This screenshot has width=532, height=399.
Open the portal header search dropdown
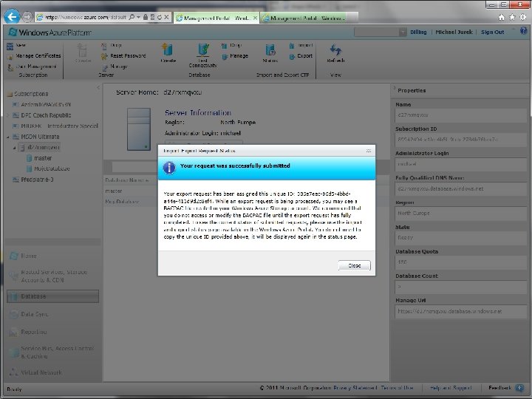[x=403, y=33]
